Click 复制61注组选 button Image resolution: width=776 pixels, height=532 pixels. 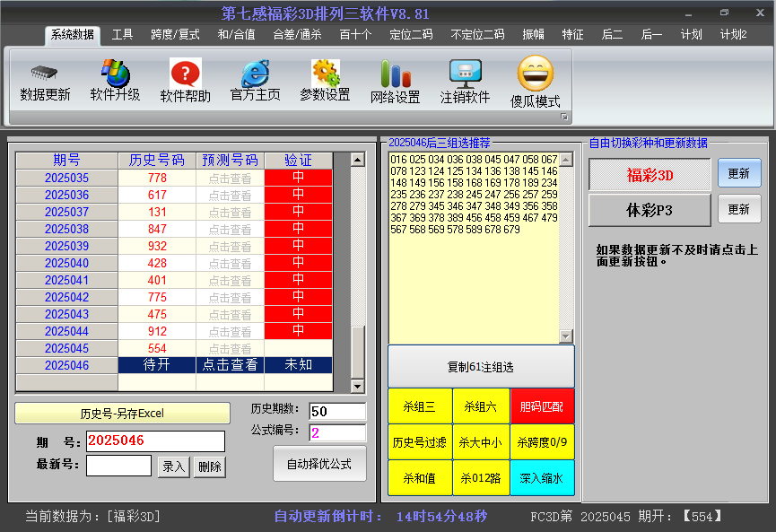coord(481,367)
